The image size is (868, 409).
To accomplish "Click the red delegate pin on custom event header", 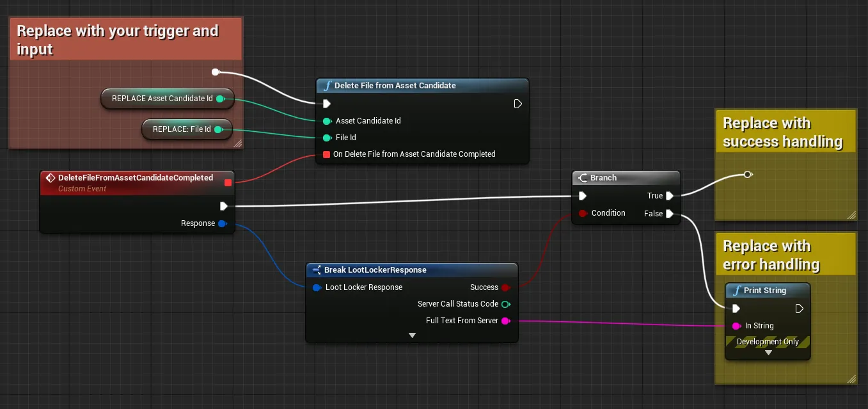I will pos(228,183).
